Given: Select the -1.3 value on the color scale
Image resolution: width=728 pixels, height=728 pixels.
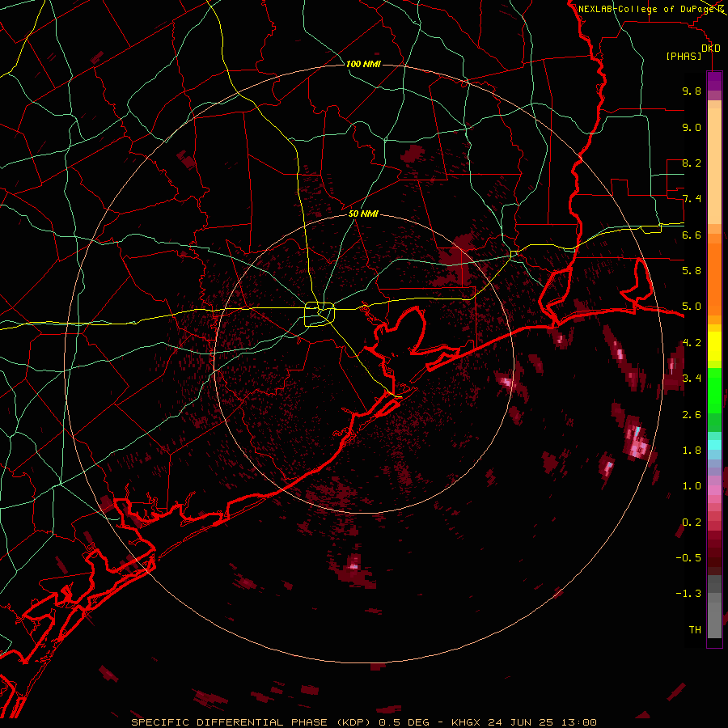Looking at the screenshot, I should click(x=688, y=594).
